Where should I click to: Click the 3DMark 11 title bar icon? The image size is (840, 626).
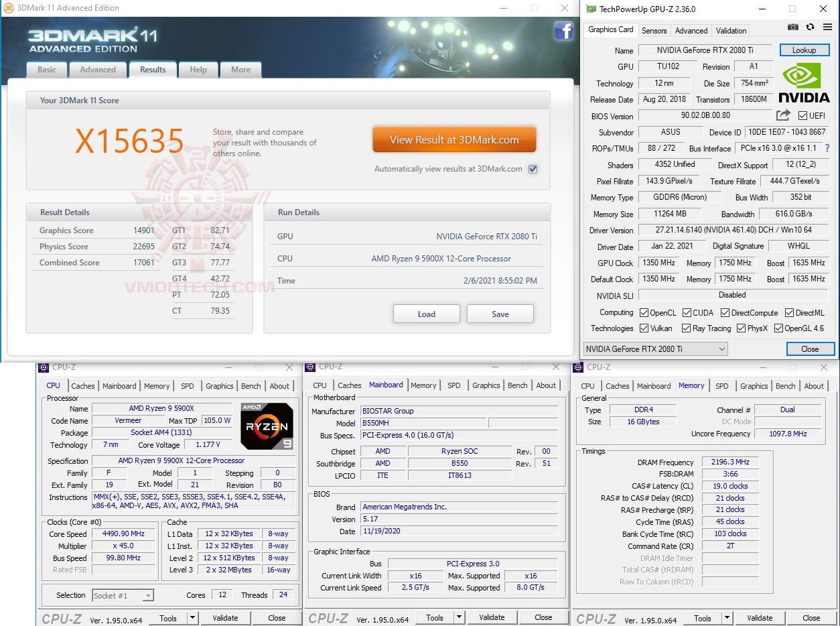pos(8,8)
